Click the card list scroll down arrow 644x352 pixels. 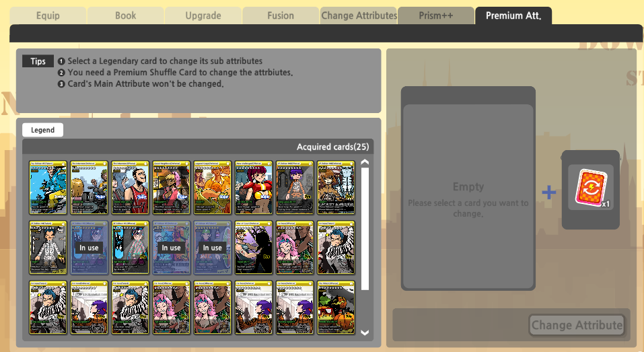click(x=365, y=332)
